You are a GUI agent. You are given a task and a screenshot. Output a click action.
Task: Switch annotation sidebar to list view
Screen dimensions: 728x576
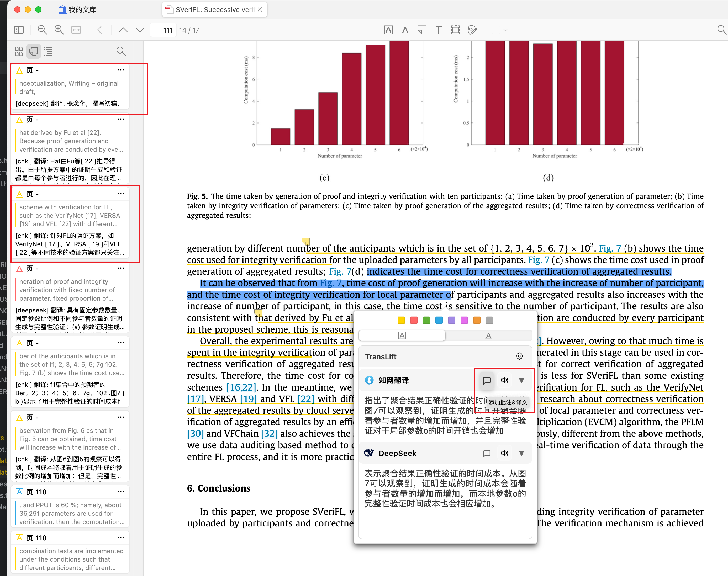click(x=48, y=51)
